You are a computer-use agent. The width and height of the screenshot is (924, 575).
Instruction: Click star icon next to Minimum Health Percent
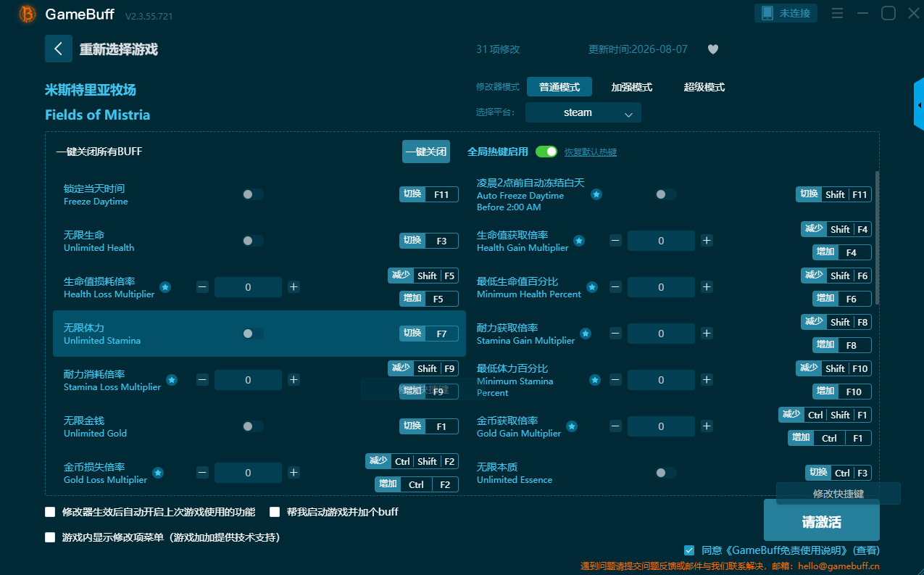tap(592, 287)
